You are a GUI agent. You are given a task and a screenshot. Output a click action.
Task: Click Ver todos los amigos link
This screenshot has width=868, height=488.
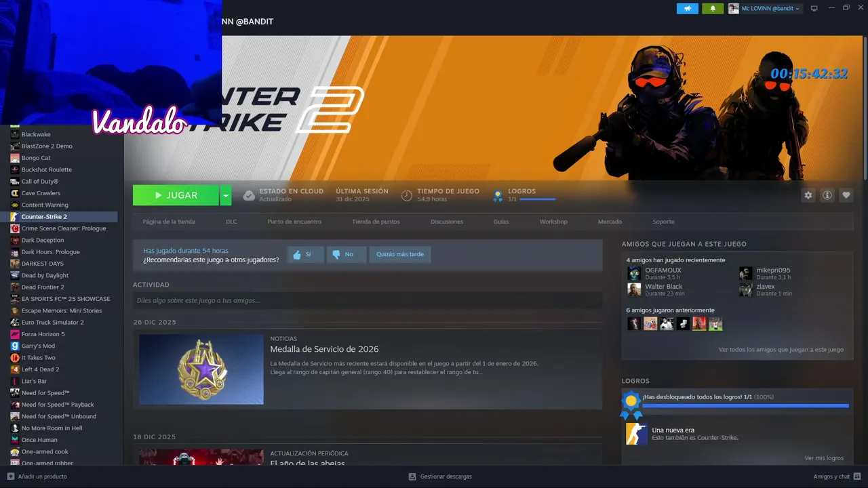coord(781,350)
